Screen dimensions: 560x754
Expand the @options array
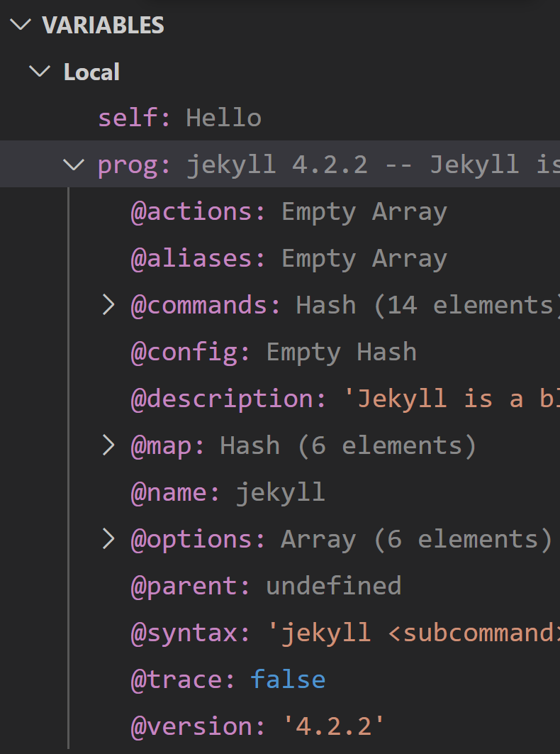coord(109,538)
